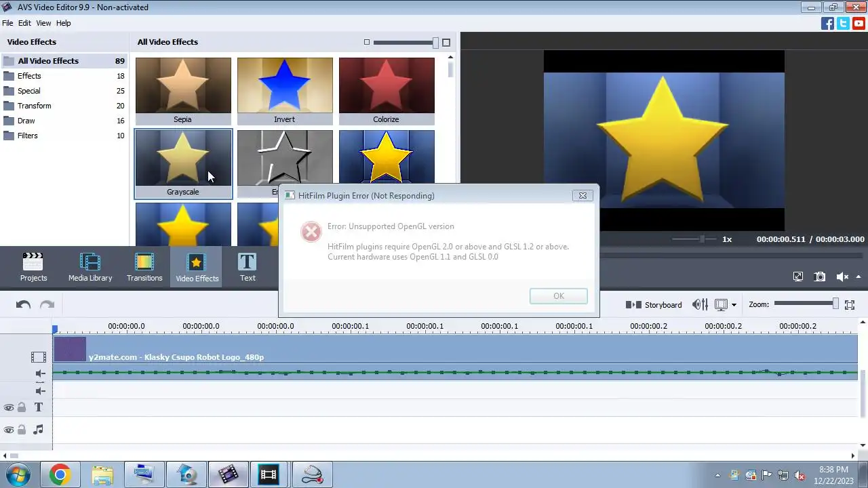Open the audio mixer icon
This screenshot has height=488, width=868.
(700, 305)
